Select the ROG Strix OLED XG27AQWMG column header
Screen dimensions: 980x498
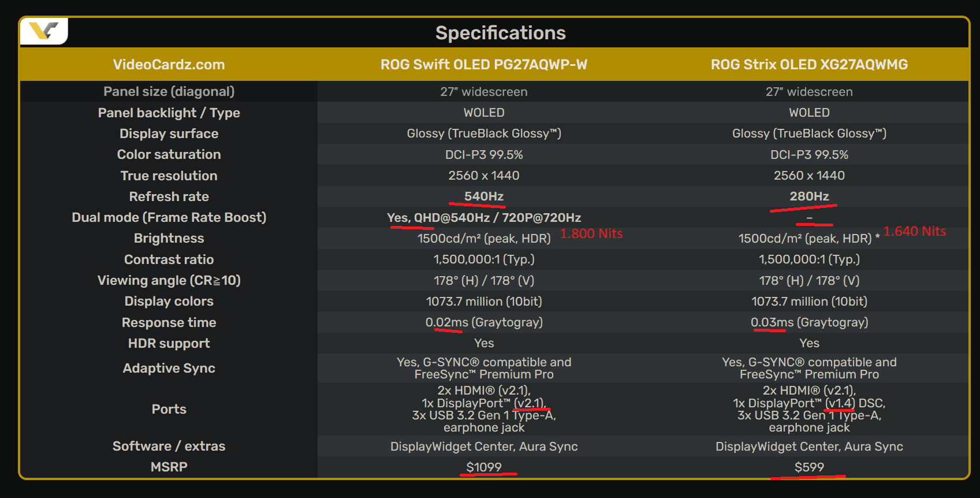coord(809,65)
